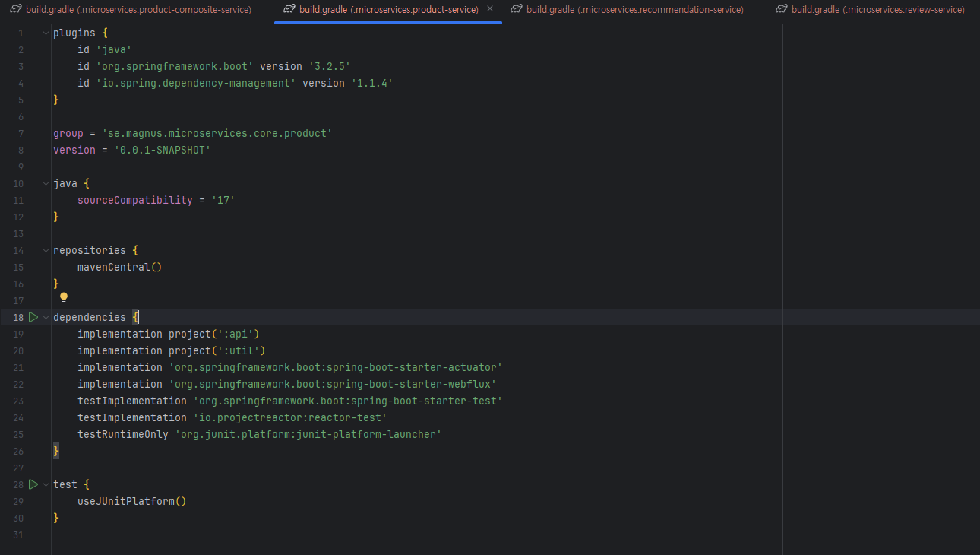This screenshot has height=555, width=980.
Task: Click the 'repositories' keyword
Action: coord(90,251)
